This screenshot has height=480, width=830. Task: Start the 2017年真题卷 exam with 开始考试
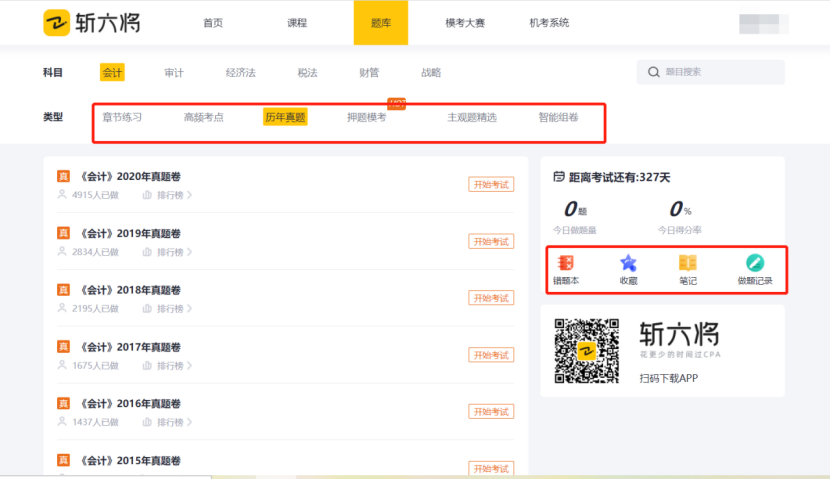click(491, 355)
